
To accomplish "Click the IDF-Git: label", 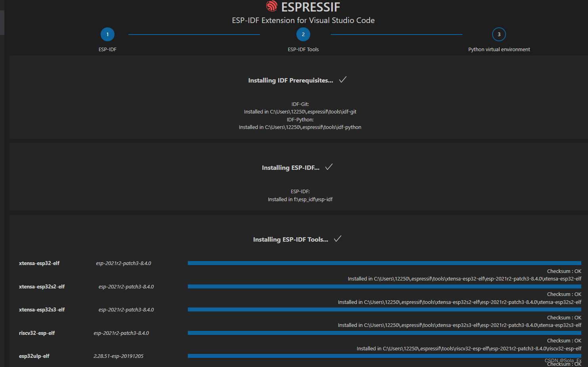I will [x=300, y=104].
